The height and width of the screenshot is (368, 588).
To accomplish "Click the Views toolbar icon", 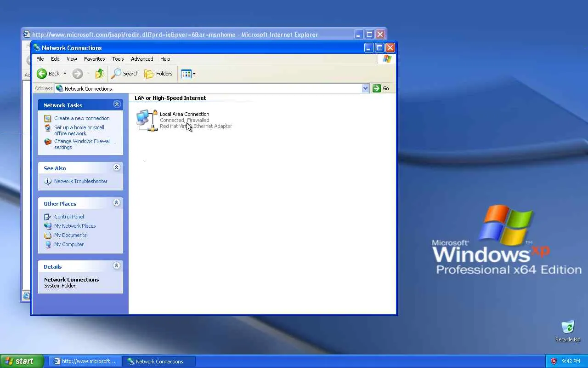I will (186, 74).
